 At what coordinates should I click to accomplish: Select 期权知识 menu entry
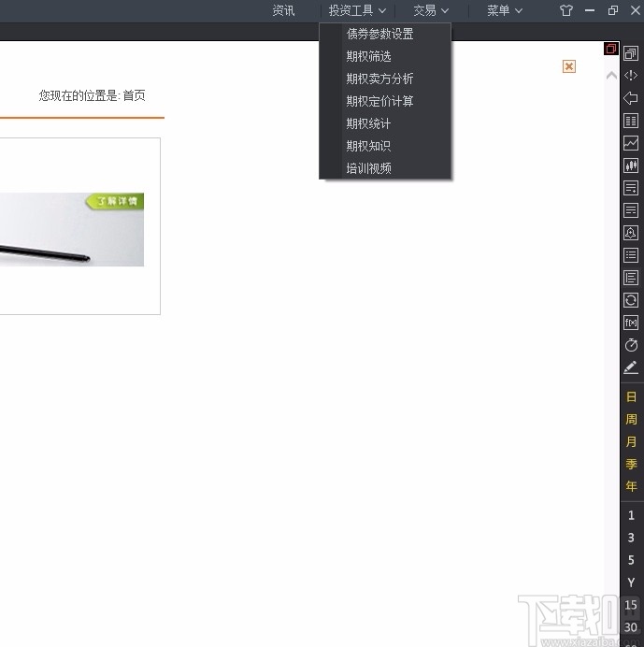(385, 146)
